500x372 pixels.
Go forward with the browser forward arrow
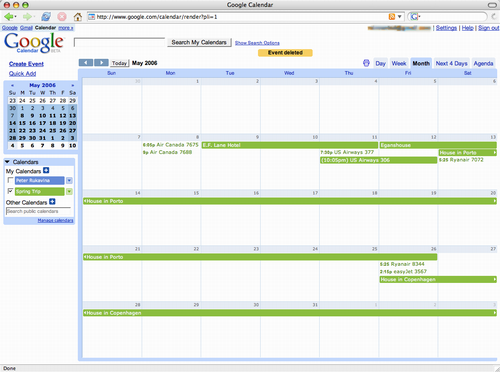(x=27, y=16)
